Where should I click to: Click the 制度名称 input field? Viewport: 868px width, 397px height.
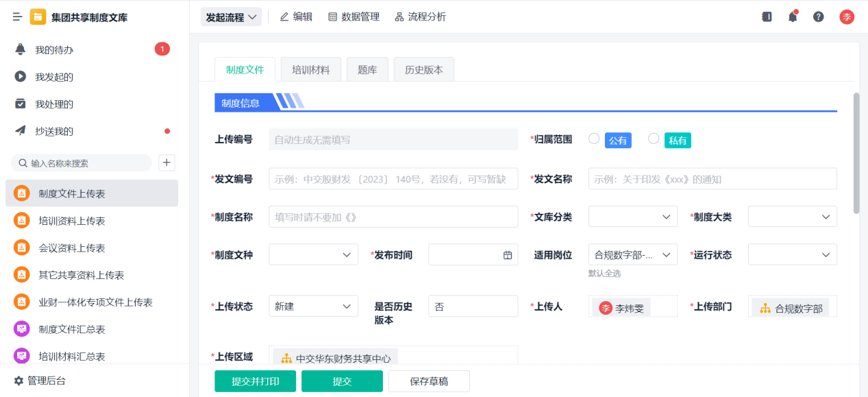[x=393, y=217]
